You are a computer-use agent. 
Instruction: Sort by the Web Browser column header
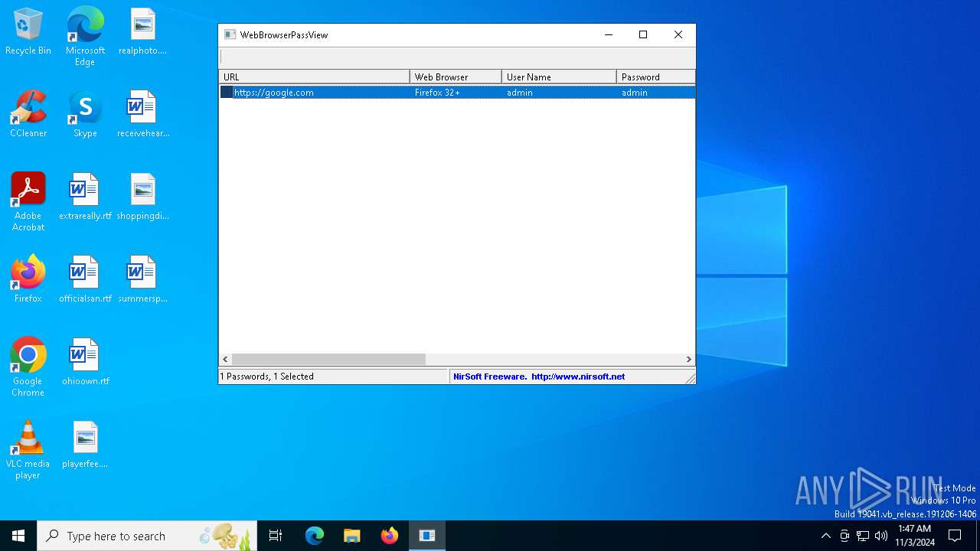[x=456, y=77]
